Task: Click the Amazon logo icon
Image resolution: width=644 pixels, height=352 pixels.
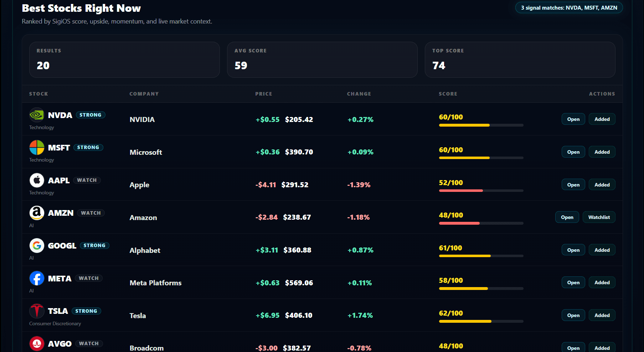Action: click(37, 213)
